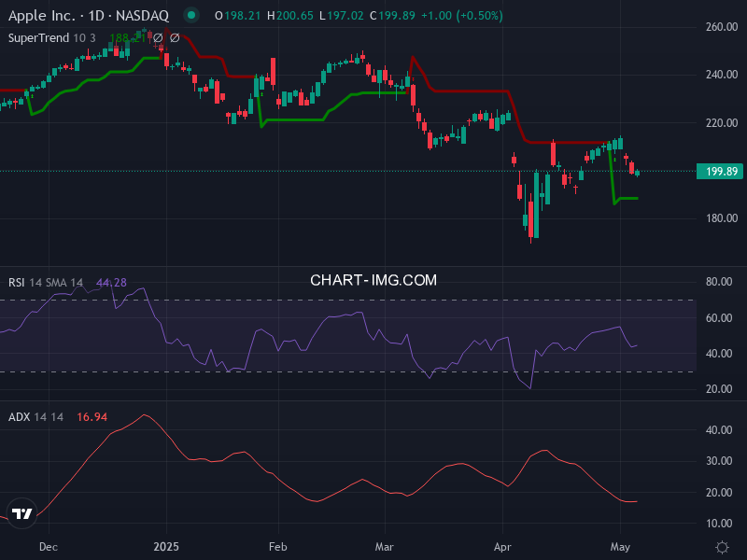Click the 2025 date axis label
This screenshot has width=747, height=560.
click(166, 547)
